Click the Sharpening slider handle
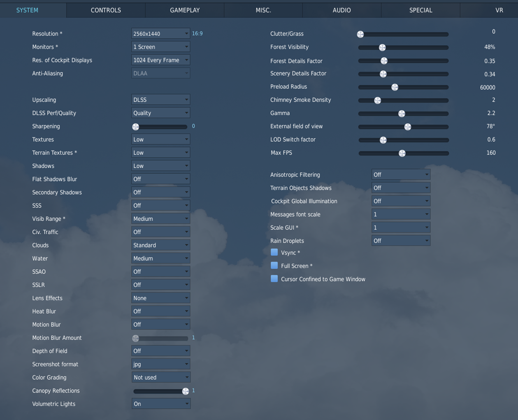The height and width of the screenshot is (420, 518). click(136, 127)
